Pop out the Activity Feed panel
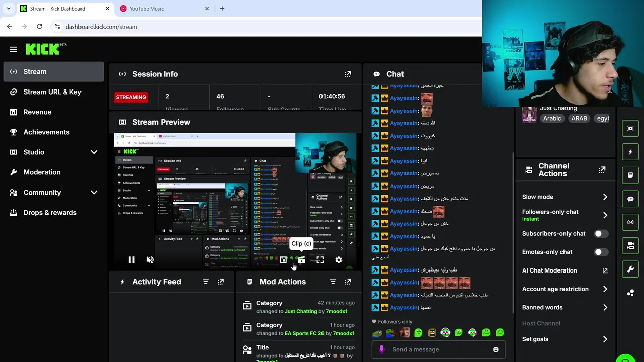 pyautogui.click(x=221, y=282)
